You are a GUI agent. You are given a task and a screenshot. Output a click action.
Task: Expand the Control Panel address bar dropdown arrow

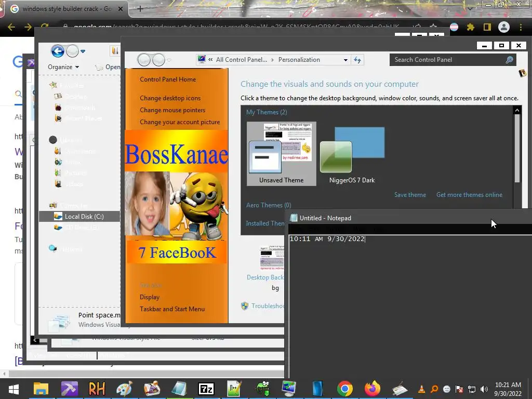tap(345, 60)
